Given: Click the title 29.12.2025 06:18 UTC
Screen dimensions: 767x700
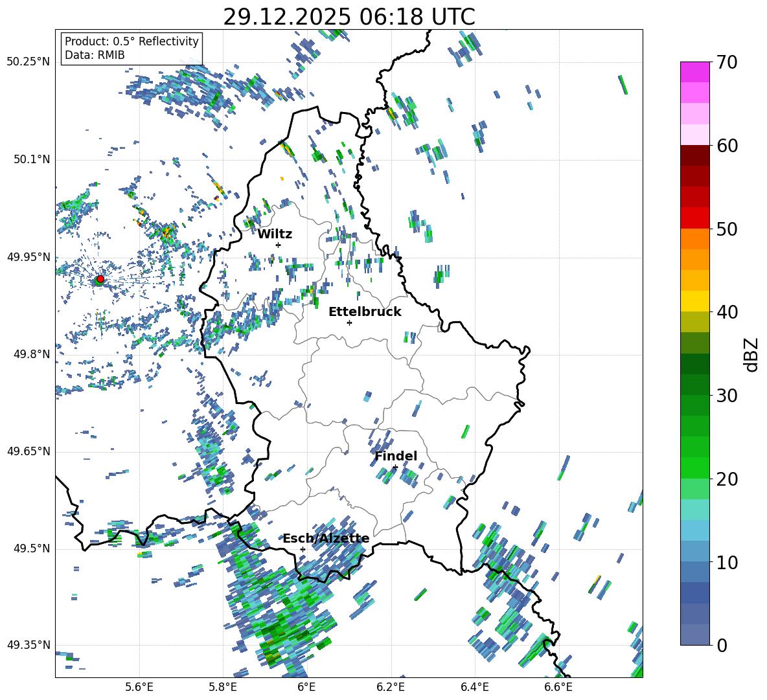Looking at the screenshot, I should tap(349, 17).
